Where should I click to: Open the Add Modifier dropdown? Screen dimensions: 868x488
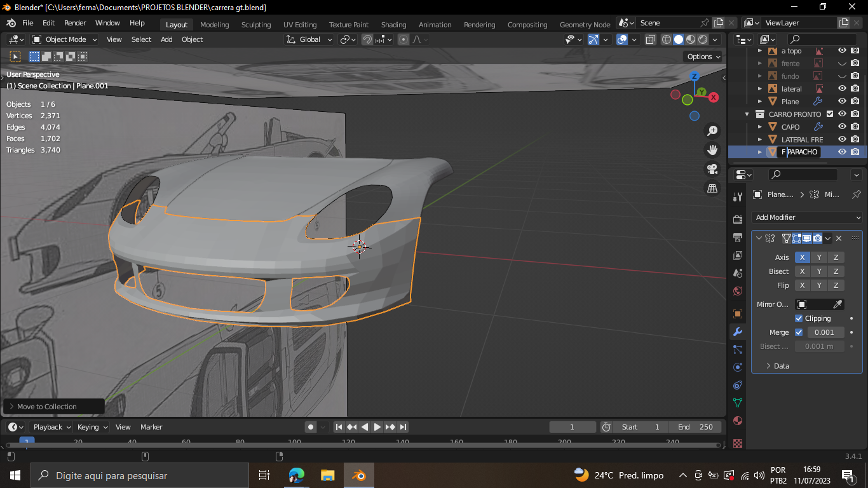pos(807,217)
